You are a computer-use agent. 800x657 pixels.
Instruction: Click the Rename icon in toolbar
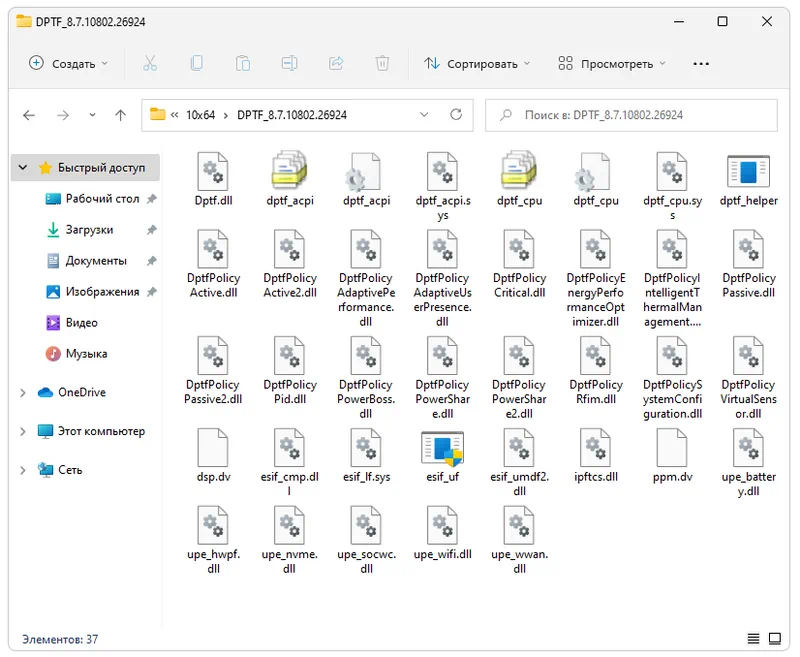[289, 63]
